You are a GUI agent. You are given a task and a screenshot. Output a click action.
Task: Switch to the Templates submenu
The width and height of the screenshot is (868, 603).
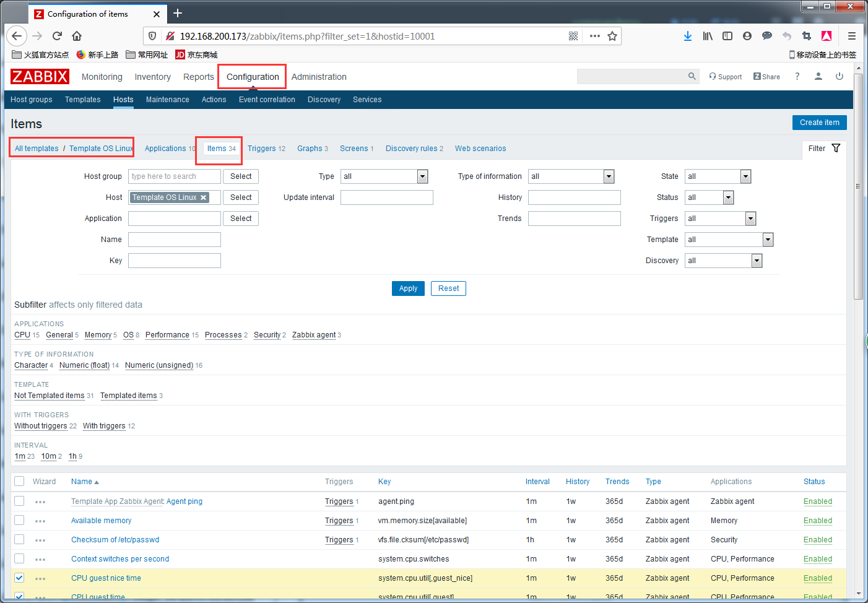(83, 100)
